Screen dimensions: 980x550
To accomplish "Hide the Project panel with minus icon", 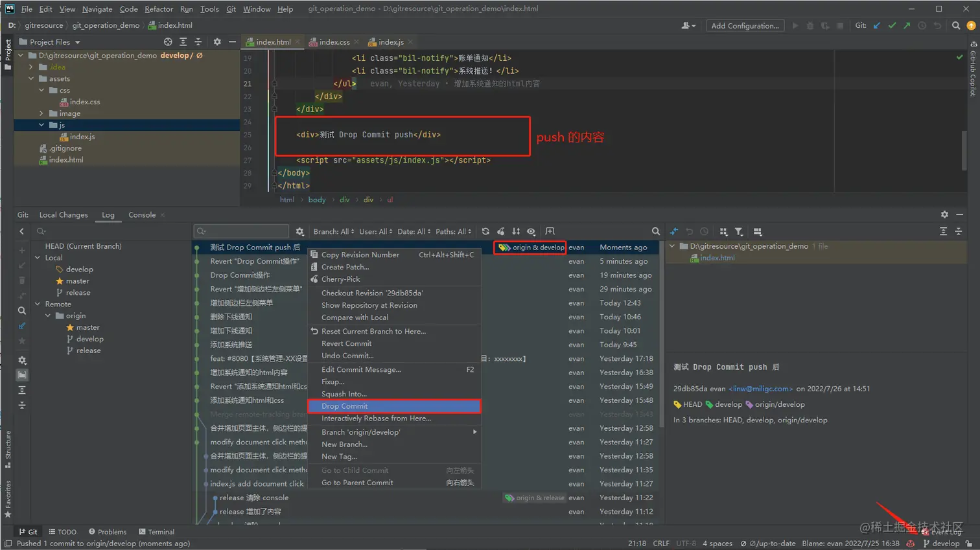I will coord(232,42).
